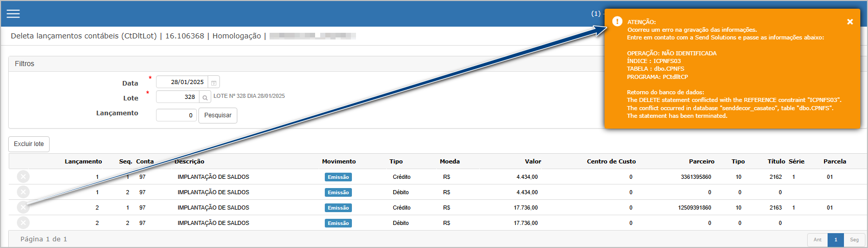Click the Parceiro column header
Viewport: 868px width, 248px height.
702,161
